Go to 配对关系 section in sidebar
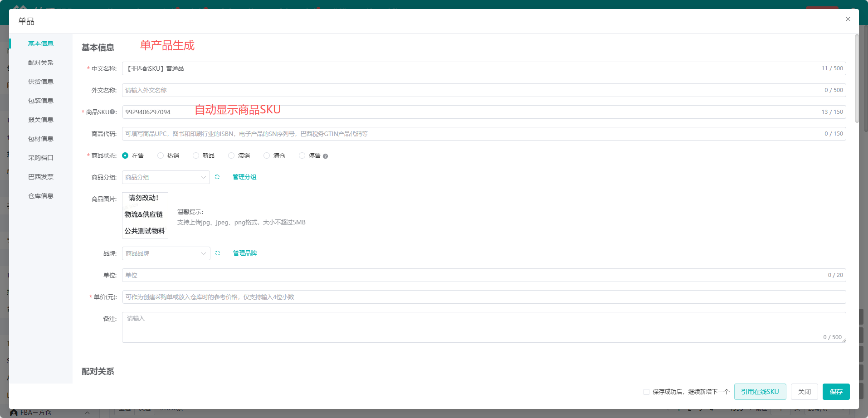868x418 pixels. 41,63
